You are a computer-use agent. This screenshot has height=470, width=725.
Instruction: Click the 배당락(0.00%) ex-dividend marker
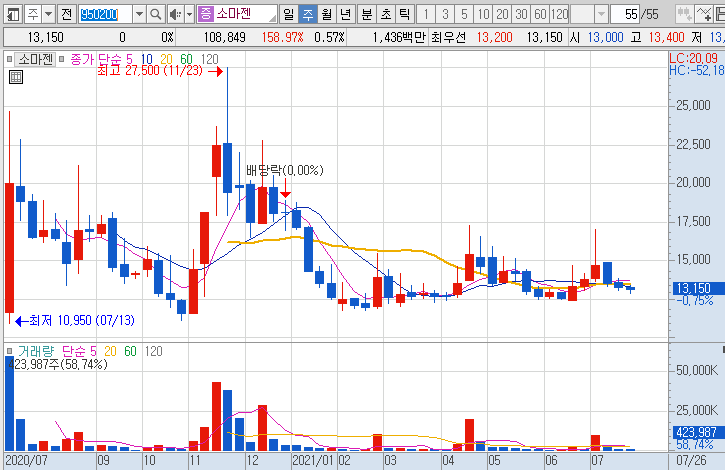pyautogui.click(x=285, y=170)
